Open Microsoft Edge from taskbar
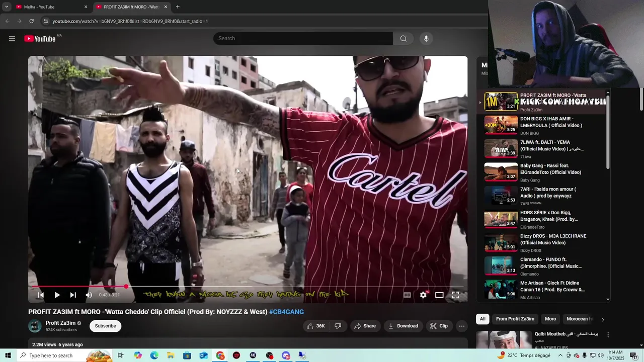This screenshot has width=644, height=362. tap(154, 355)
